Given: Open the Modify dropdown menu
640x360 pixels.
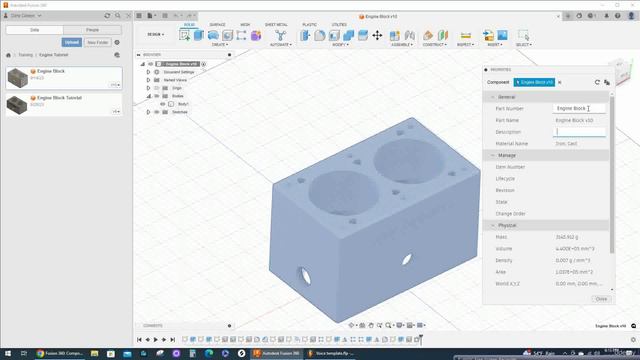Looking at the screenshot, I should point(340,44).
